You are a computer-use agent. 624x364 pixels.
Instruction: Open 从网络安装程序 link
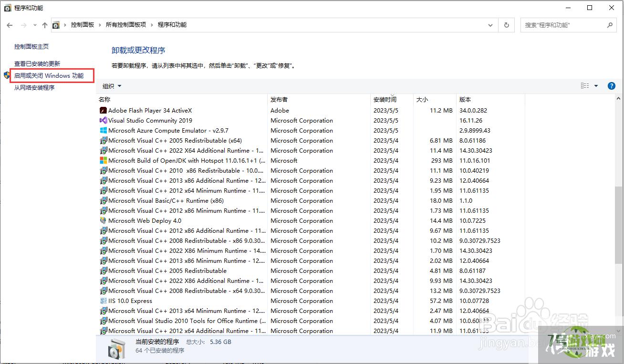(x=34, y=88)
